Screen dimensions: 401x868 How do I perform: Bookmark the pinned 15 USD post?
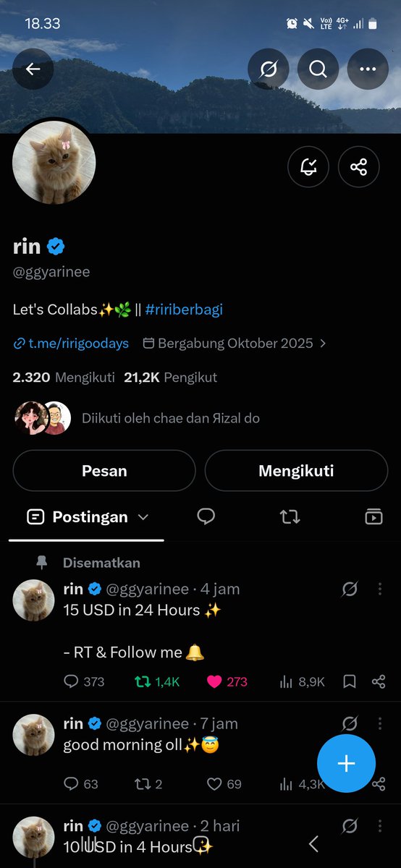tap(349, 681)
